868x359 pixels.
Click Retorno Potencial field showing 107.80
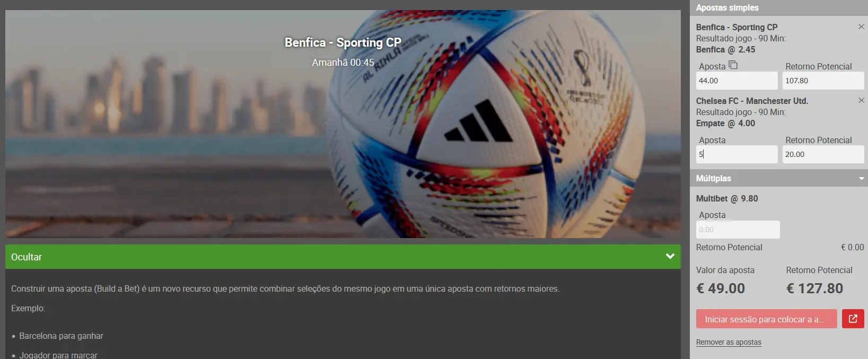tap(823, 81)
